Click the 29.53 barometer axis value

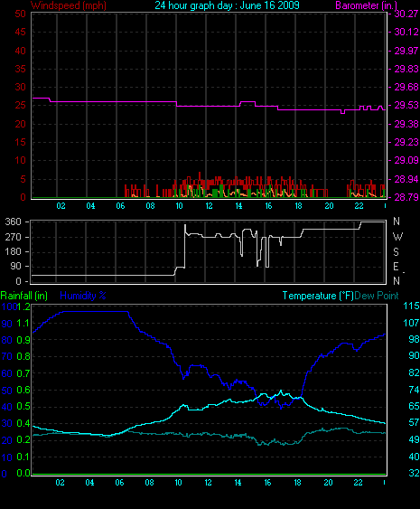tap(406, 105)
